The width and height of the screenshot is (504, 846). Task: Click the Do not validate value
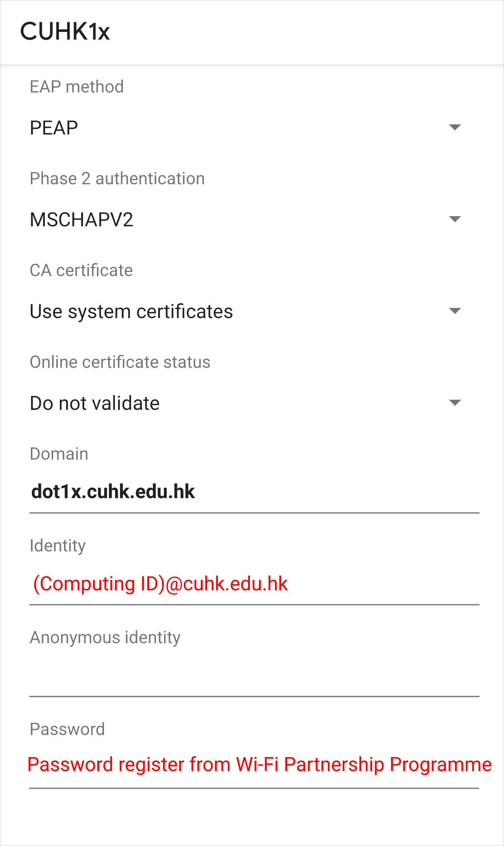(95, 403)
